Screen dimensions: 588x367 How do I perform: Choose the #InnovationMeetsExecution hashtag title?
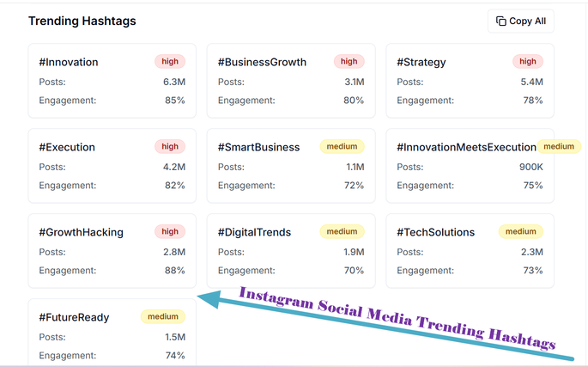(466, 147)
